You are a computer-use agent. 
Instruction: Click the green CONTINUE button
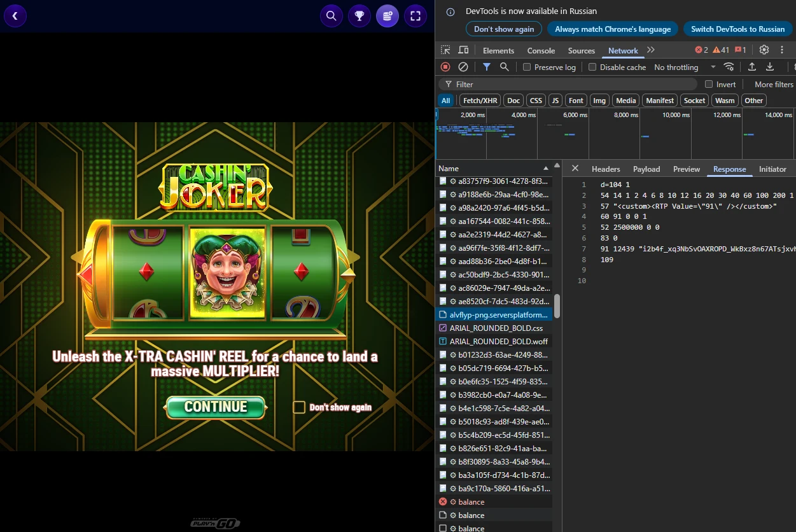tap(215, 407)
